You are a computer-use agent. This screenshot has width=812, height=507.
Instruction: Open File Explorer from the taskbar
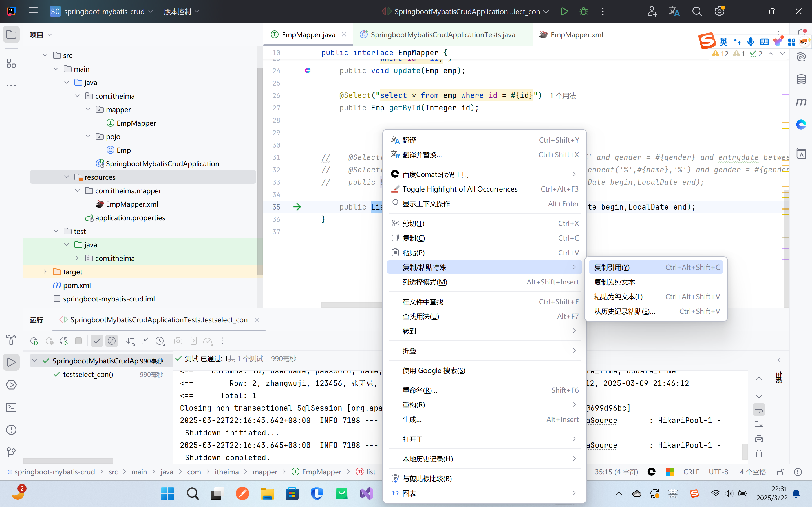point(267,493)
